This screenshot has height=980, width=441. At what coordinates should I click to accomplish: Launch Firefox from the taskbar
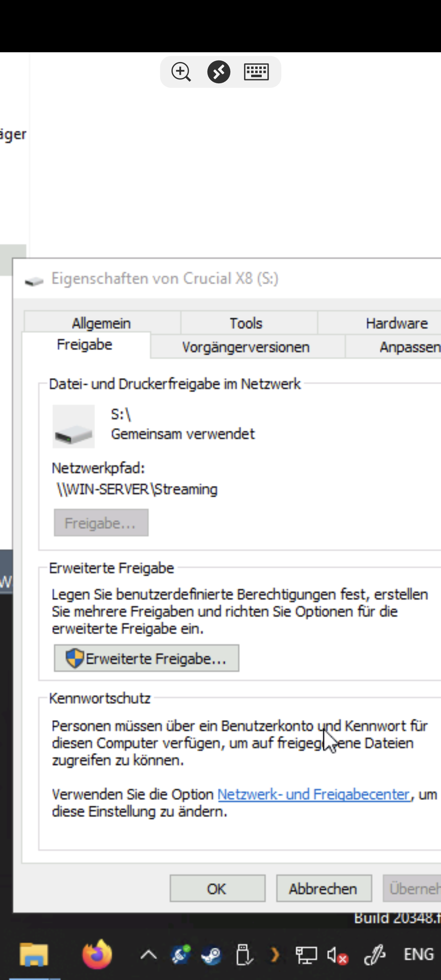[97, 954]
